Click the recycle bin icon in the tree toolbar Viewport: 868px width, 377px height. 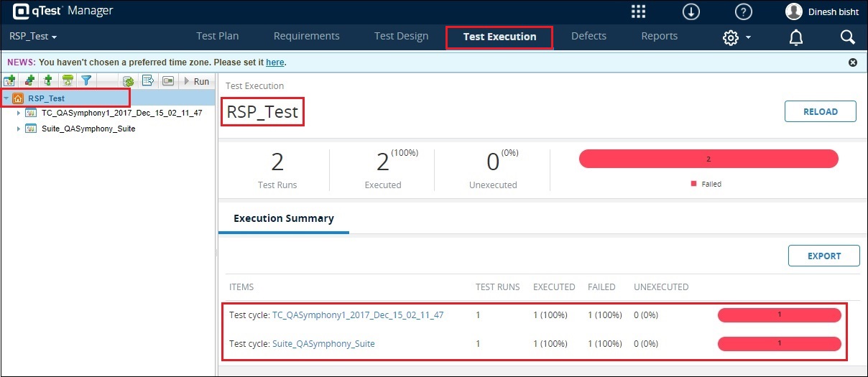point(68,81)
